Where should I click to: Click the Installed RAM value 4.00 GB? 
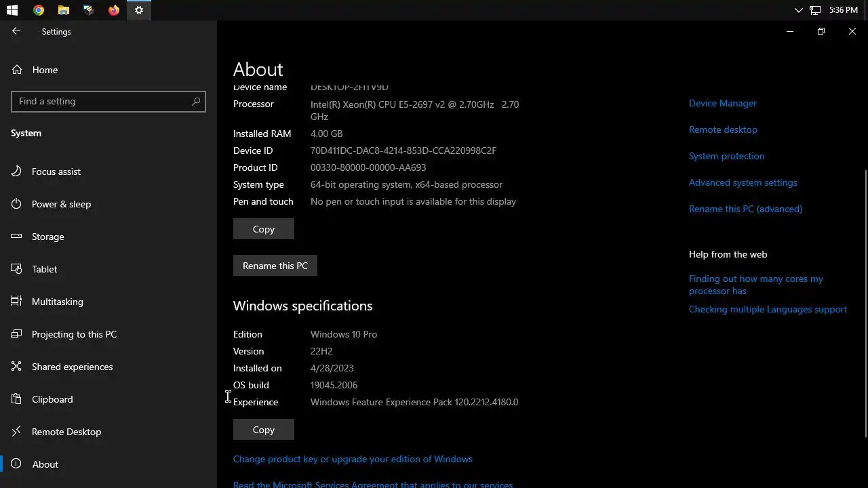[x=326, y=134]
